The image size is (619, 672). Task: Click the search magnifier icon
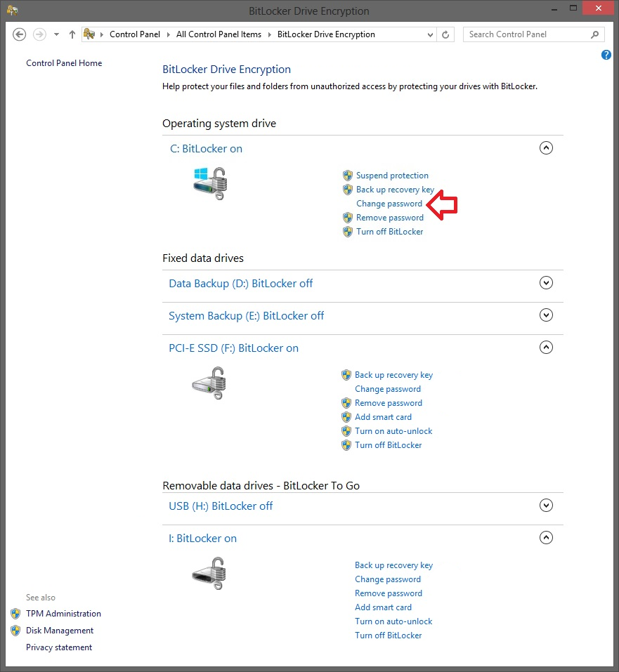[594, 34]
